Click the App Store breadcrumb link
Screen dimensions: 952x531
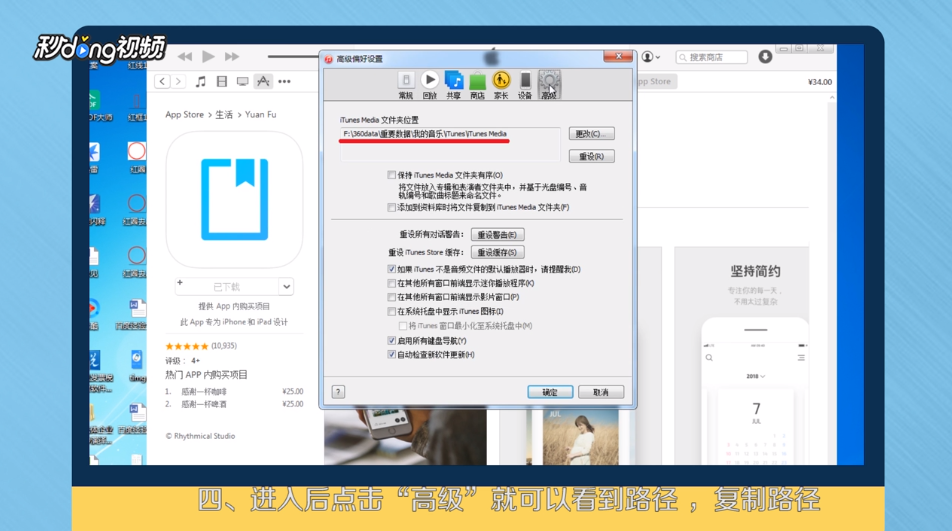[x=185, y=114]
